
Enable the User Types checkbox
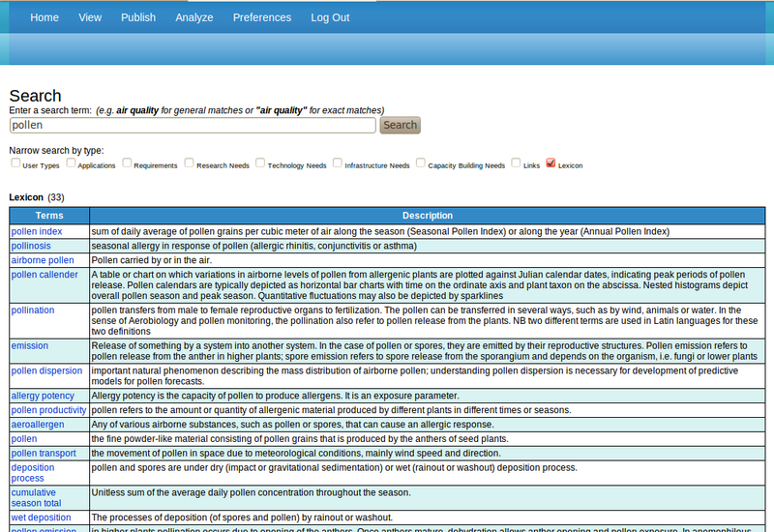(15, 163)
